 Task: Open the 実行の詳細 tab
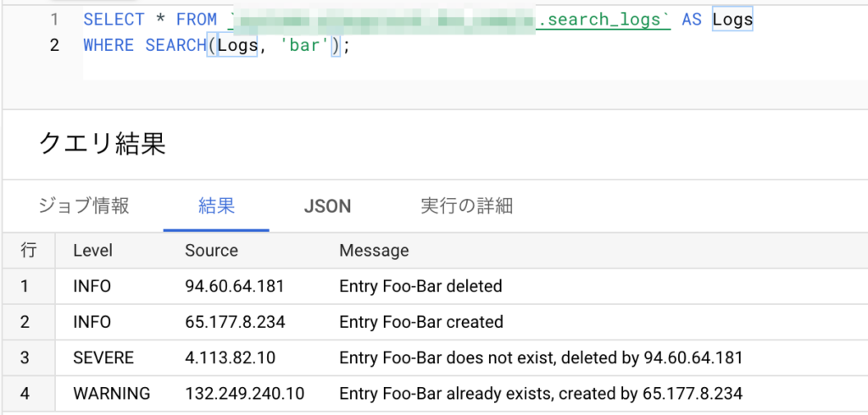click(466, 206)
